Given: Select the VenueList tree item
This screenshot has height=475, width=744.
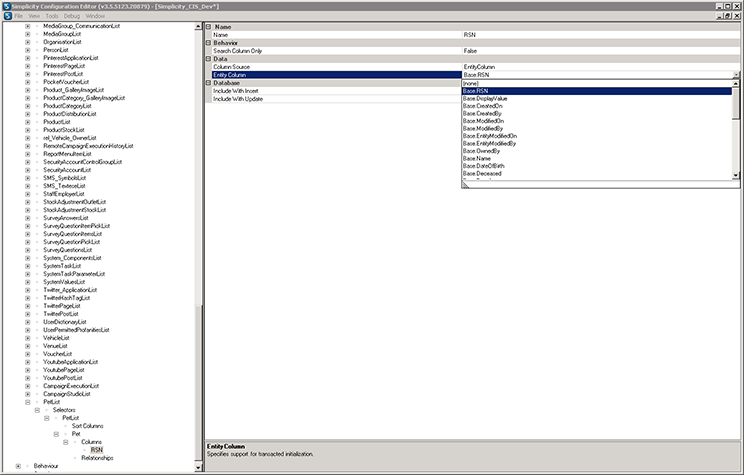Looking at the screenshot, I should [55, 346].
